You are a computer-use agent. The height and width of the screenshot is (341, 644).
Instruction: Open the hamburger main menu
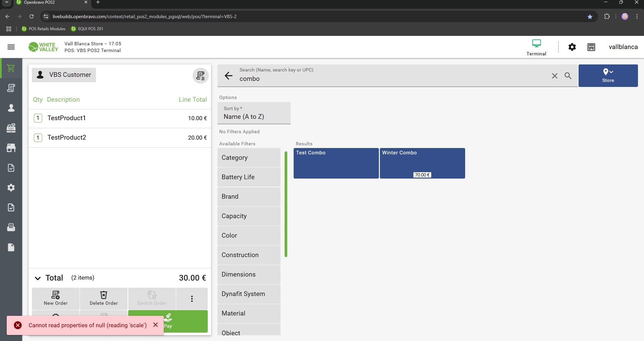pos(11,47)
